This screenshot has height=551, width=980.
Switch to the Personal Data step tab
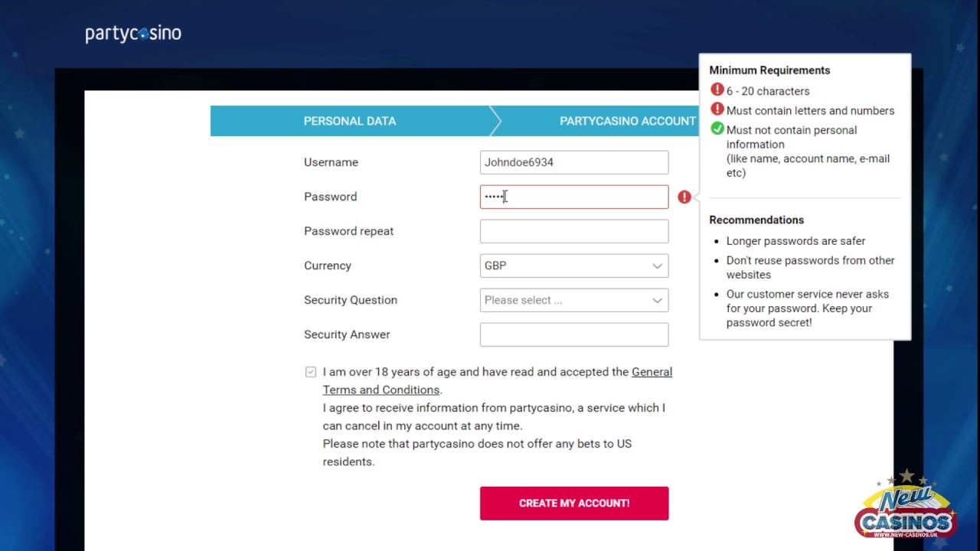point(350,121)
